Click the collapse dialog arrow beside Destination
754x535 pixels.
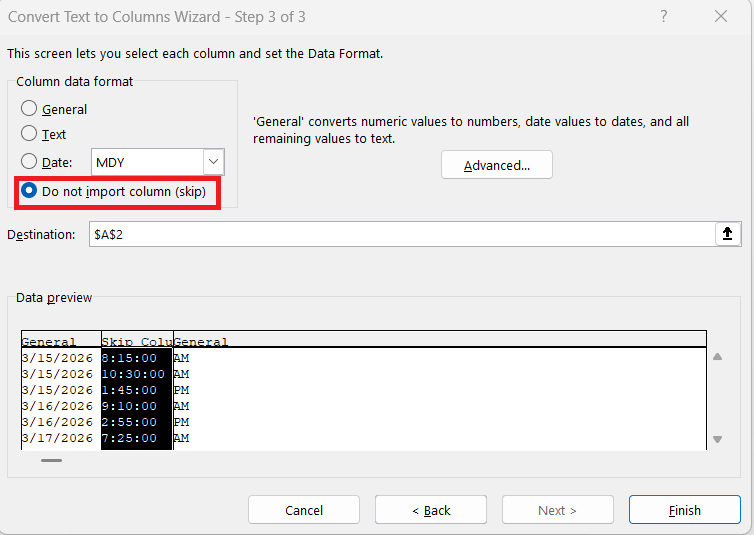click(727, 234)
